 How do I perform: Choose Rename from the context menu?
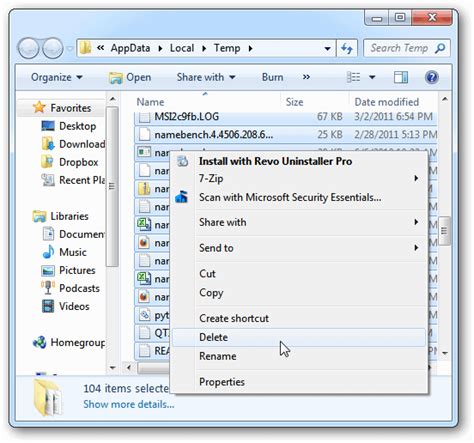299,356
